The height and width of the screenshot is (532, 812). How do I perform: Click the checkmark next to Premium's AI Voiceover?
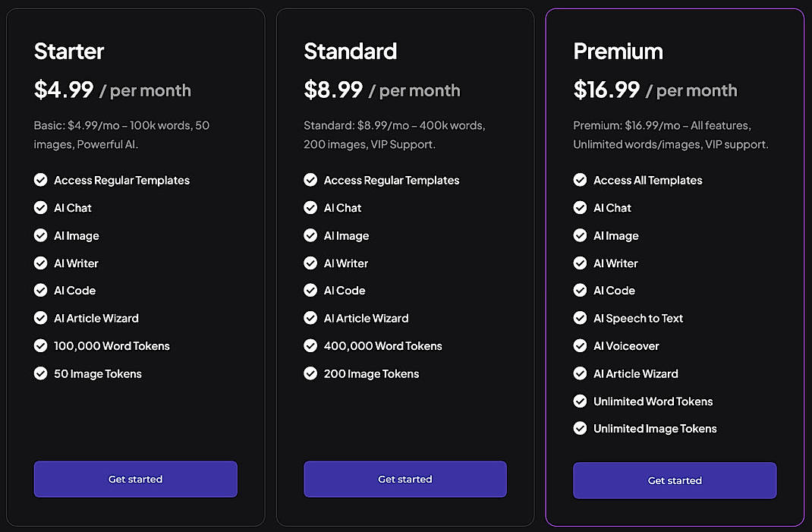(580, 345)
